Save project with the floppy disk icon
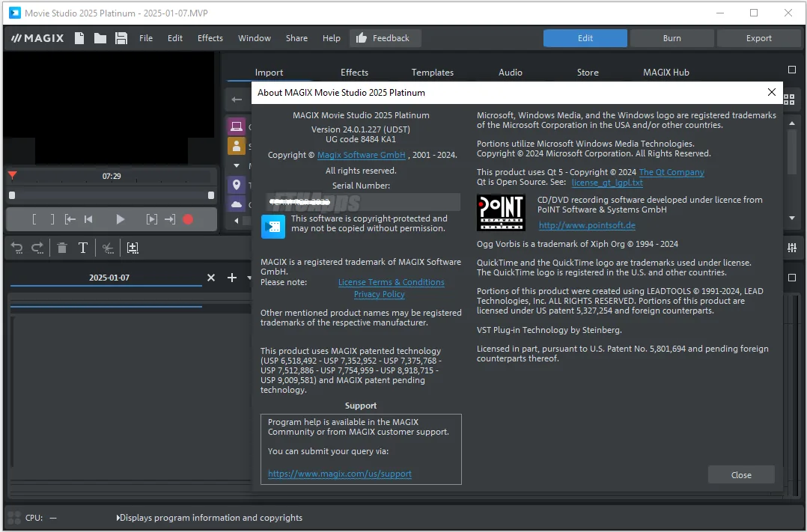The width and height of the screenshot is (807, 532). click(121, 38)
